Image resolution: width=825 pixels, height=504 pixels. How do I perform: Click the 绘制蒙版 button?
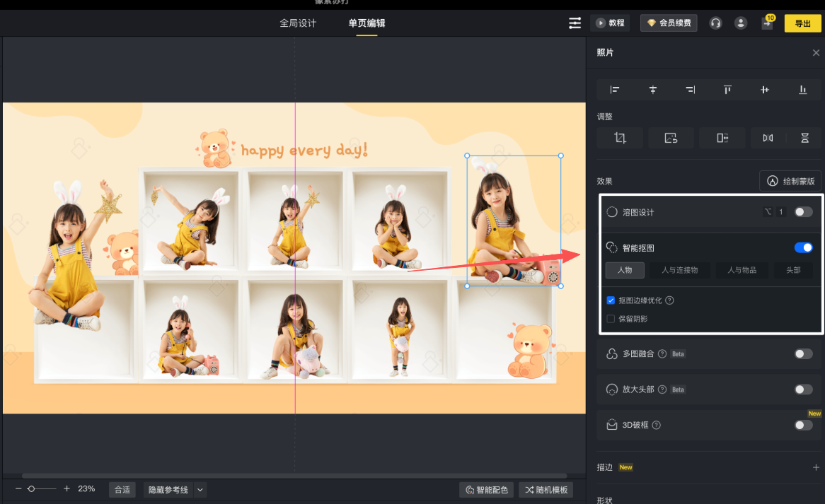point(791,181)
